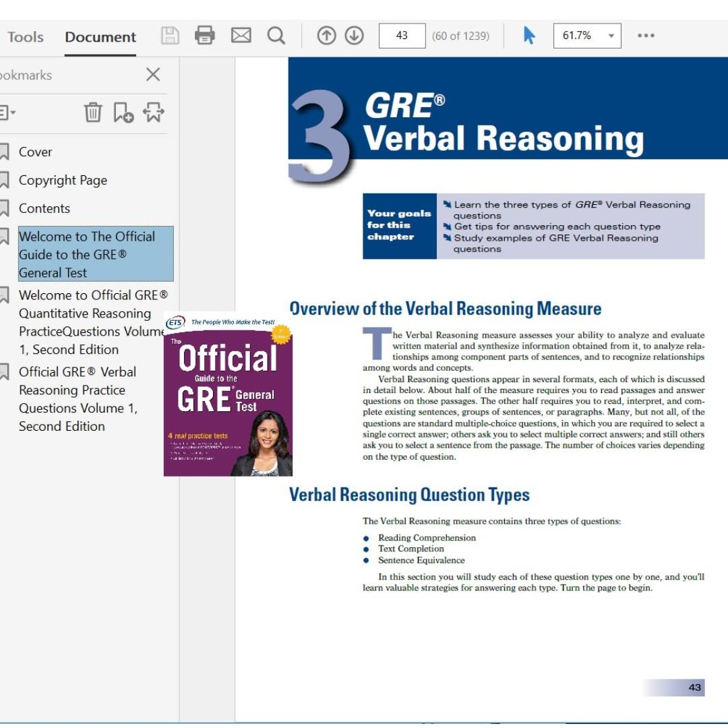728x728 pixels.
Task: Click the 'Sentence Equivalence' bullet item
Action: pyautogui.click(x=421, y=560)
